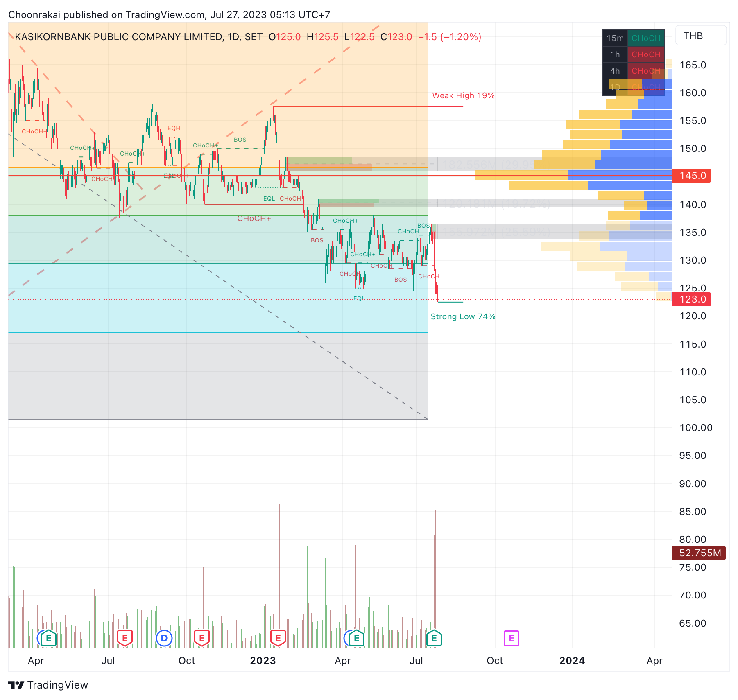Click the purple upcoming earnings marker after Oct 2023
Image resolution: width=738 pixels, height=700 pixels.
511,638
